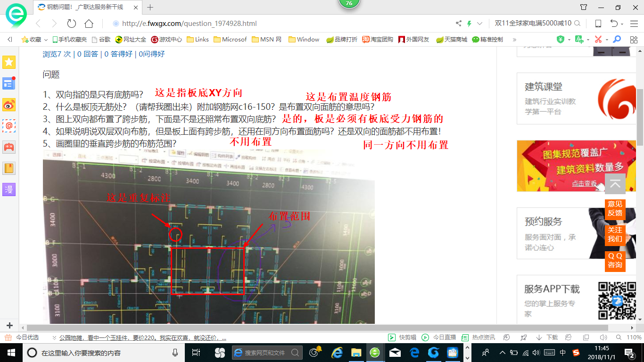This screenshot has width=644, height=362.
Task: Jump to top with gray up-arrow button
Action: point(615,184)
